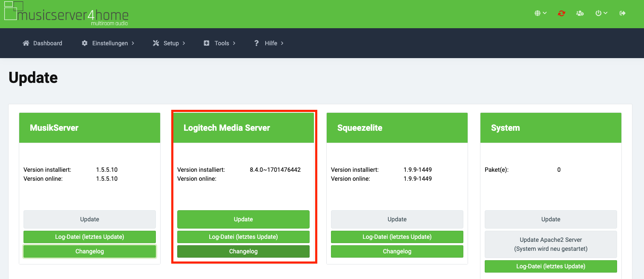
Task: Click Update in the Squeezelite card
Action: 397,219
